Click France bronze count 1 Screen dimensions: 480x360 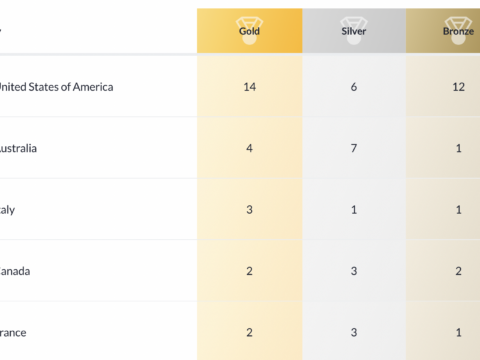click(458, 333)
